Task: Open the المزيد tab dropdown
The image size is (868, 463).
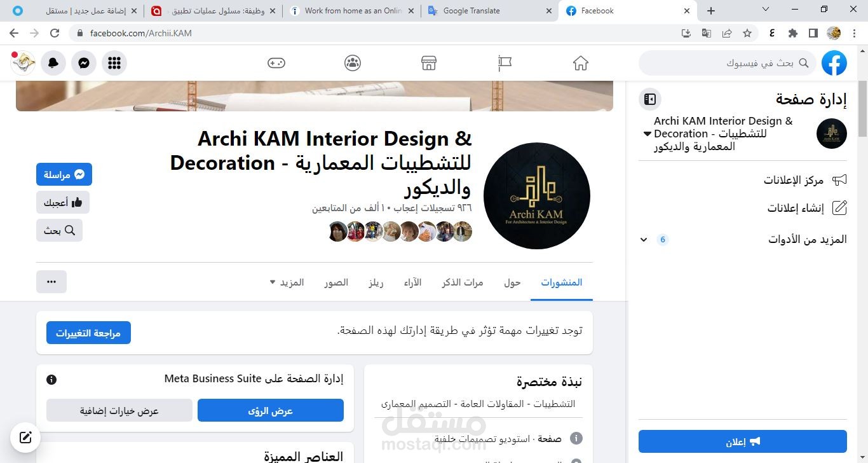Action: click(287, 282)
